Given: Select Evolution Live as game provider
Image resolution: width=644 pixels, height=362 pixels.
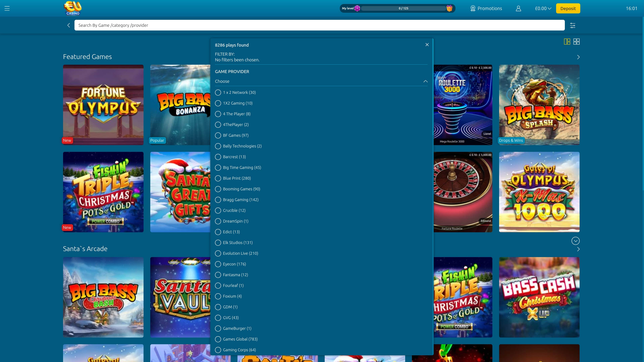Looking at the screenshot, I should (x=218, y=253).
